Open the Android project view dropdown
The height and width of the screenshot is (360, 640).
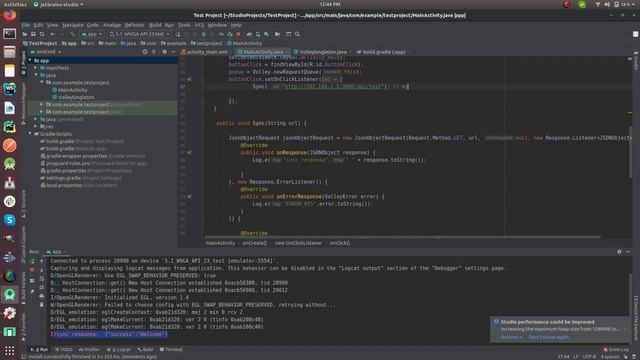[46, 52]
